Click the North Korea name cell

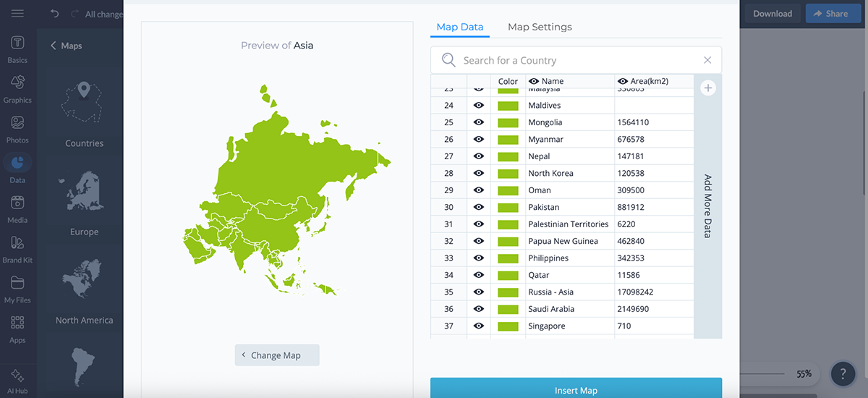pyautogui.click(x=570, y=173)
